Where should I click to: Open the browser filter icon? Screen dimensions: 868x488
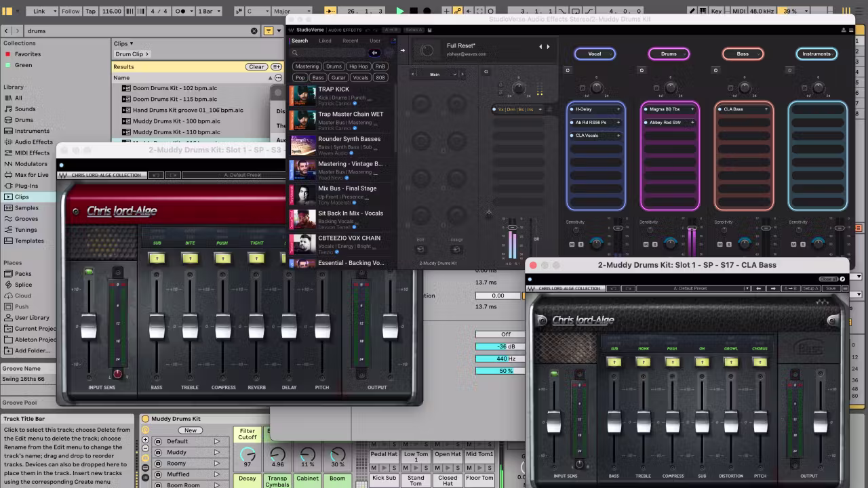click(x=269, y=31)
